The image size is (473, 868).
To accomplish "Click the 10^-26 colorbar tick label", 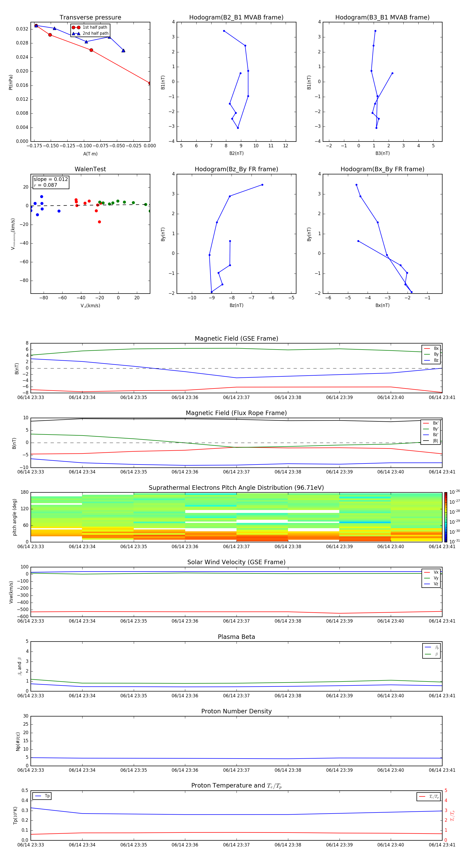I will coord(455,492).
